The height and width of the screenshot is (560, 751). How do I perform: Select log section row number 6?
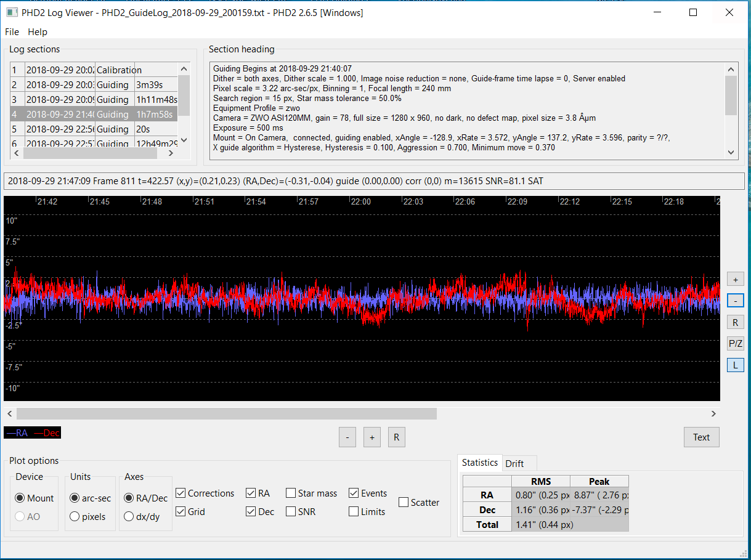[x=94, y=143]
